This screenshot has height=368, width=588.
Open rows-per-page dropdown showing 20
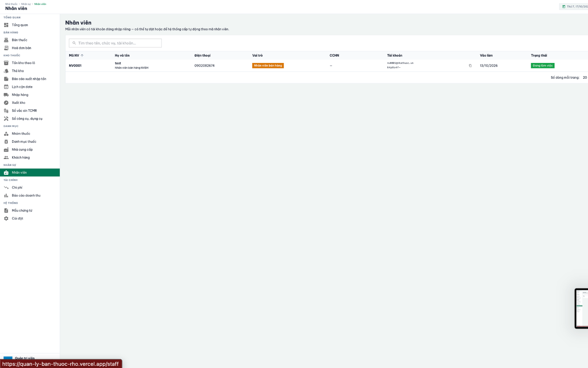coord(585,78)
